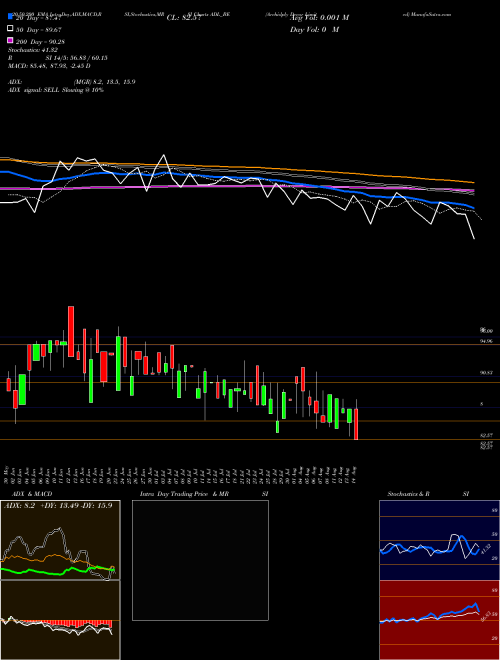The height and width of the screenshot is (660, 500).
Task: Click the 'Intra Day Trading Price & MR' title
Action: coord(184,494)
